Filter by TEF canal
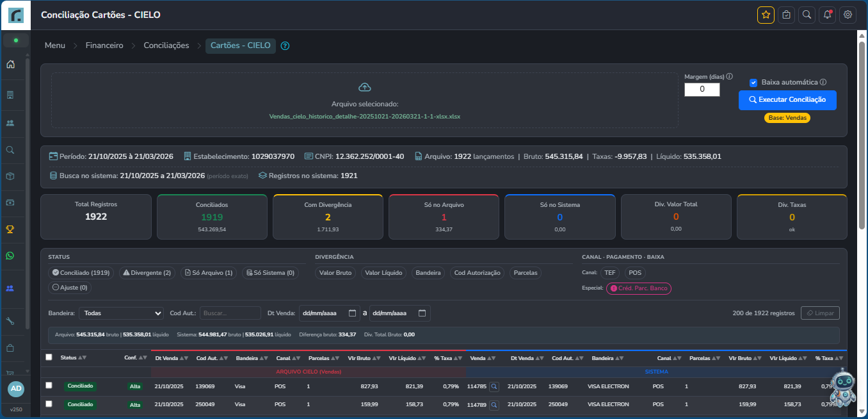This screenshot has height=419, width=868. tap(610, 272)
